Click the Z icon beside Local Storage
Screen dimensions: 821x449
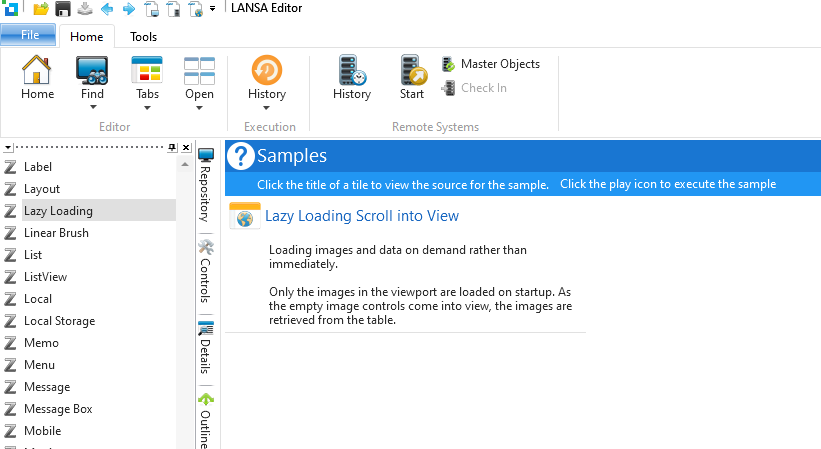click(x=10, y=321)
